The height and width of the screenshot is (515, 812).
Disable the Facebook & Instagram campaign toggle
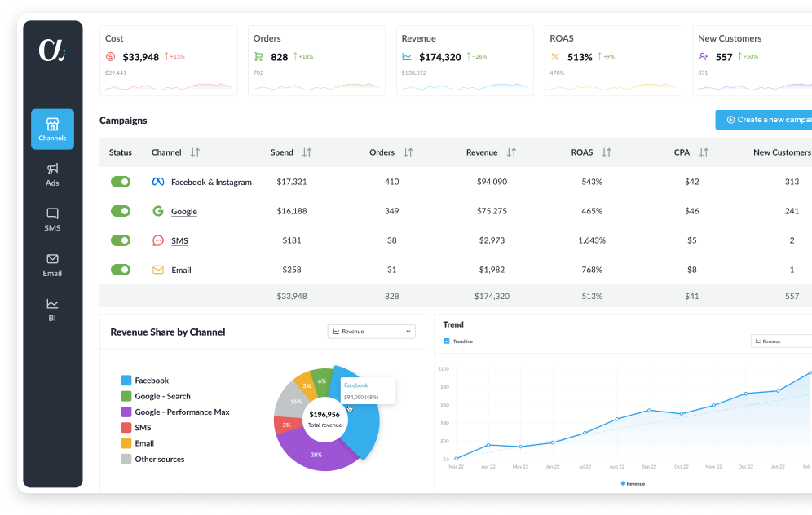point(120,182)
